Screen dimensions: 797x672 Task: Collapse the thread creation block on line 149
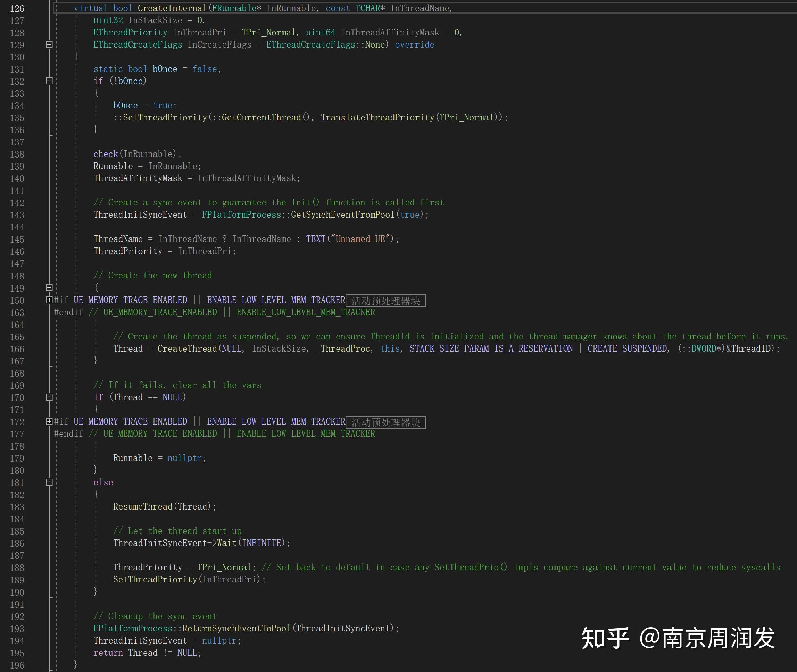click(x=49, y=288)
